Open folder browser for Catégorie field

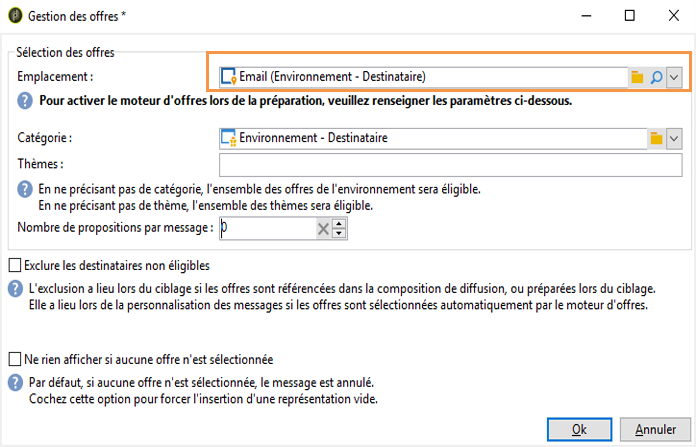(x=656, y=138)
